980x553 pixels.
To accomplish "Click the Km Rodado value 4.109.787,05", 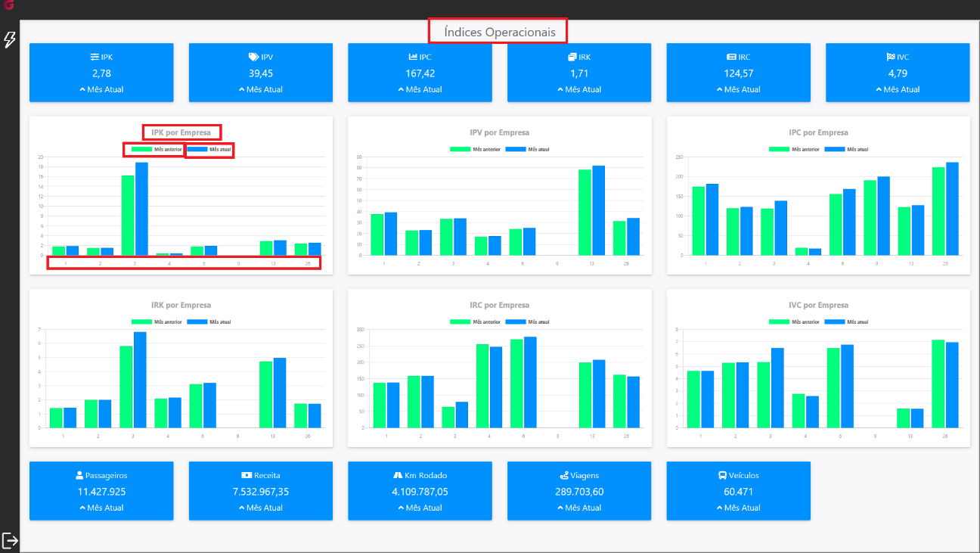I will click(420, 492).
